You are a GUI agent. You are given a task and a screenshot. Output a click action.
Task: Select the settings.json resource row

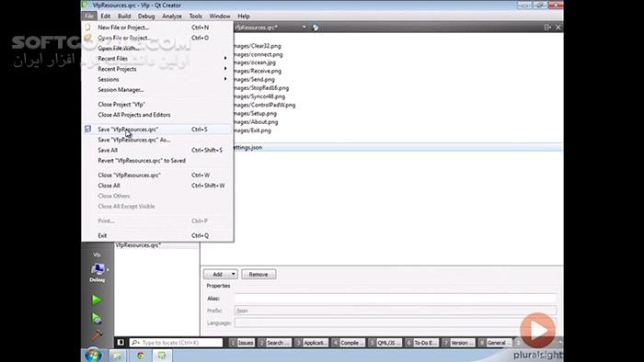tap(397, 147)
